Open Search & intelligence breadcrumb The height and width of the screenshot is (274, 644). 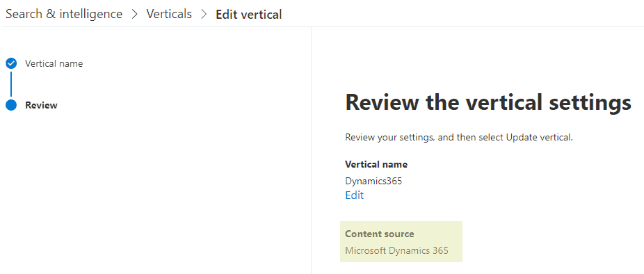point(64,15)
